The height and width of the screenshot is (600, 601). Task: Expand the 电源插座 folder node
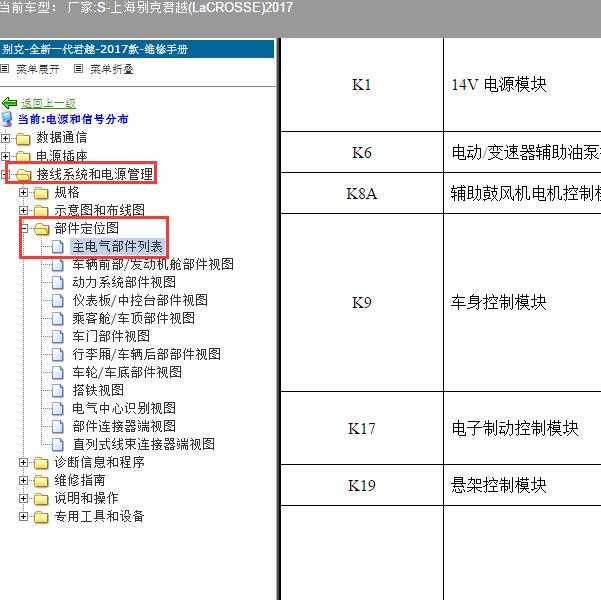(5, 156)
